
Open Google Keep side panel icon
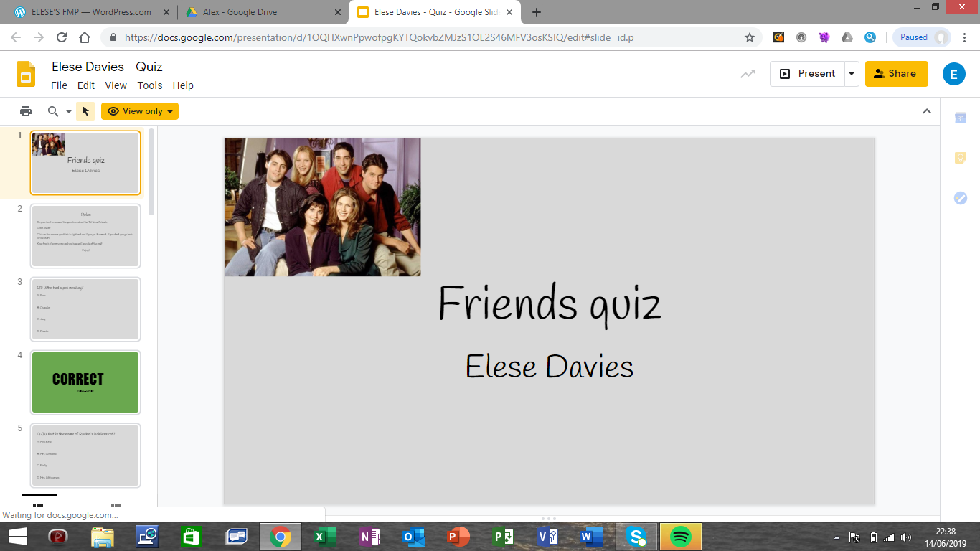pyautogui.click(x=961, y=158)
